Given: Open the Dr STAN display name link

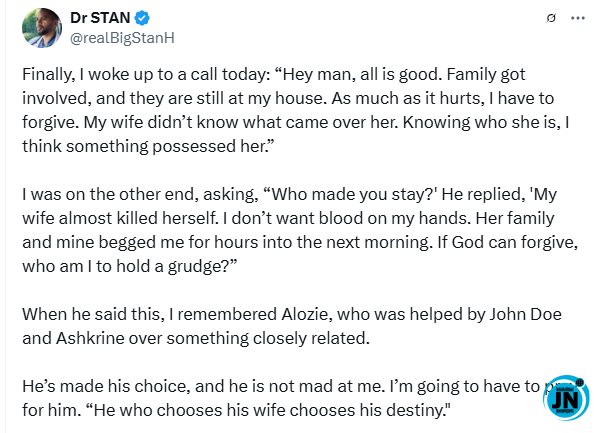Looking at the screenshot, I should tap(100, 18).
